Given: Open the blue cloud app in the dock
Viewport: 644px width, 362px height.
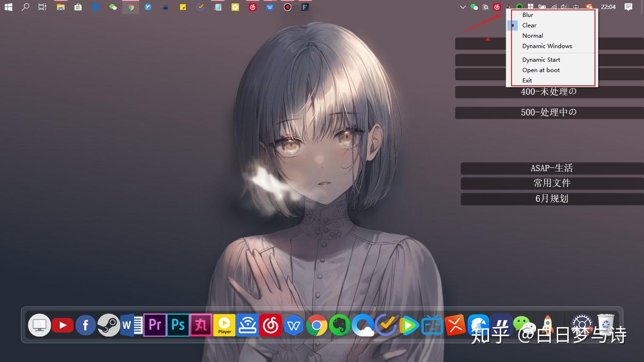Looking at the screenshot, I should pos(363,325).
